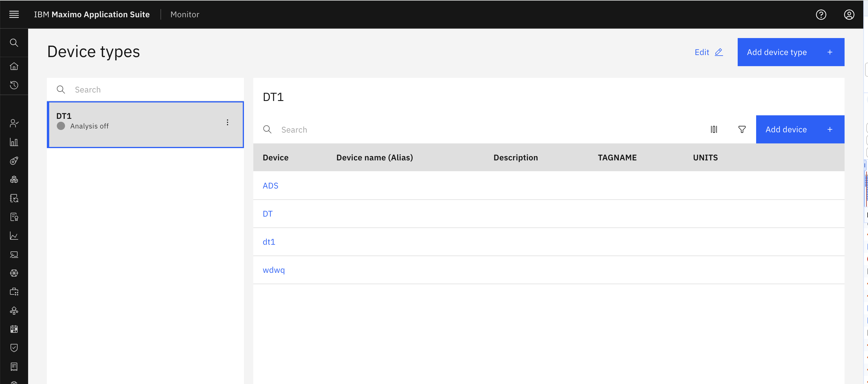Open the wdwq device link
This screenshot has width=868, height=384.
click(274, 270)
